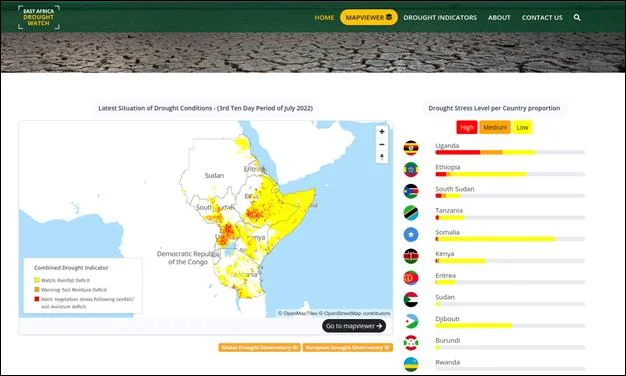Click the Rwanda country name

pos(448,362)
